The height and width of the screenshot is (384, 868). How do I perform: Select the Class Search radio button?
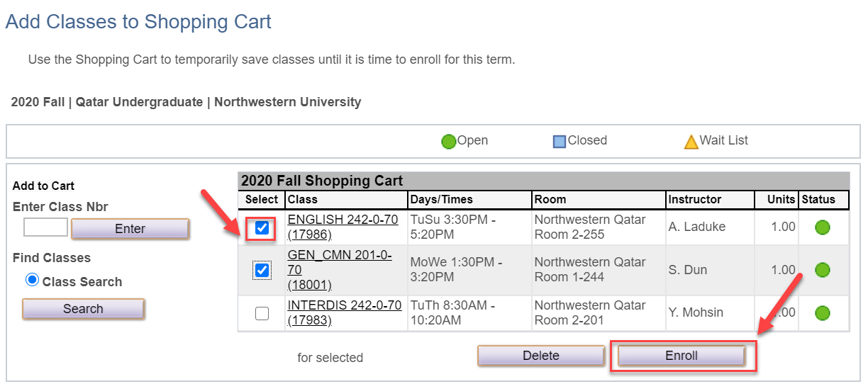click(32, 281)
